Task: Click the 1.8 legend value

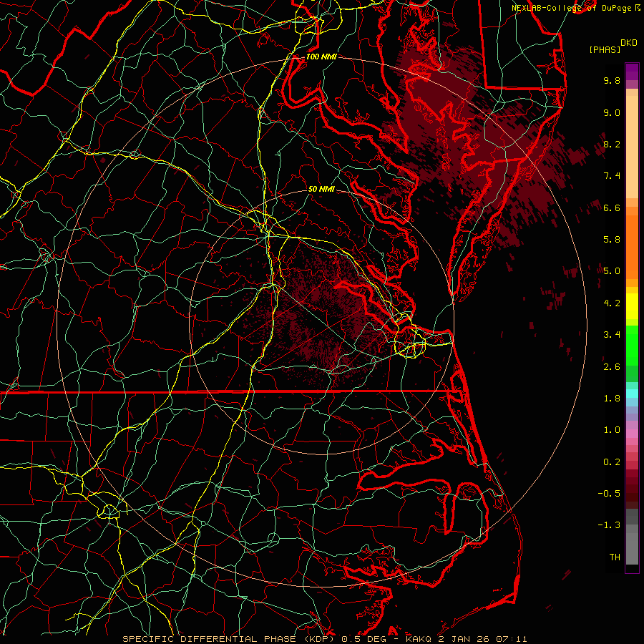Action: (x=612, y=399)
